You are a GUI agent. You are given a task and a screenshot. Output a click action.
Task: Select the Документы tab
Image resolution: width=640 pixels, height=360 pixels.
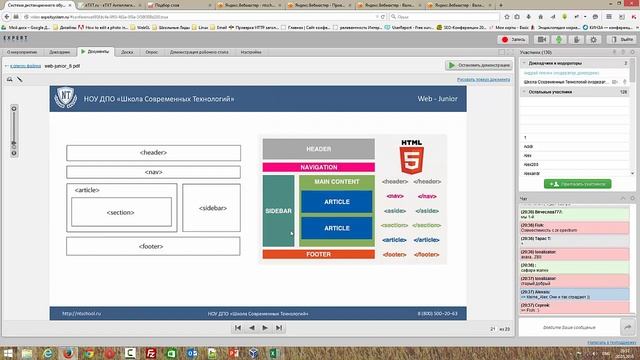[95, 52]
